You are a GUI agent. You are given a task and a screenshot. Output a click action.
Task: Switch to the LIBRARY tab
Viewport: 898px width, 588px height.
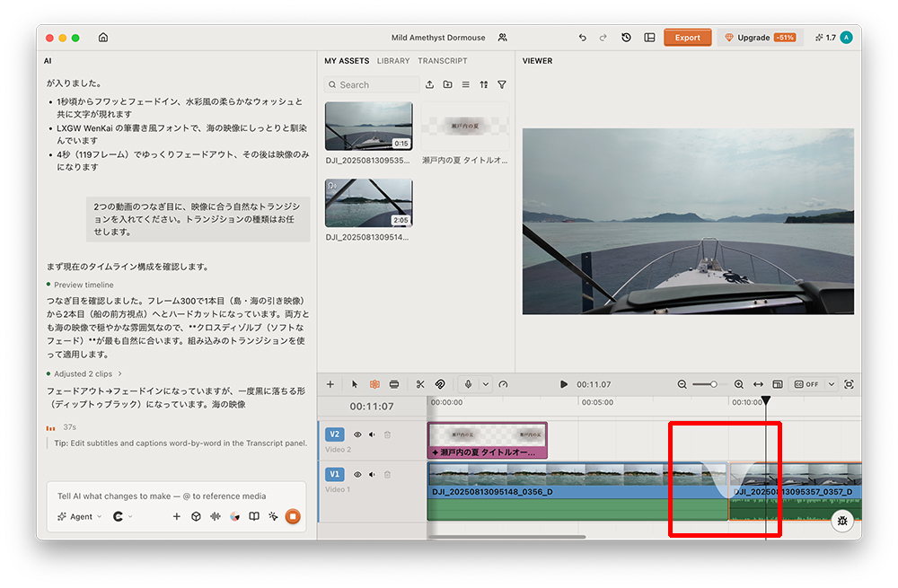[x=393, y=61]
